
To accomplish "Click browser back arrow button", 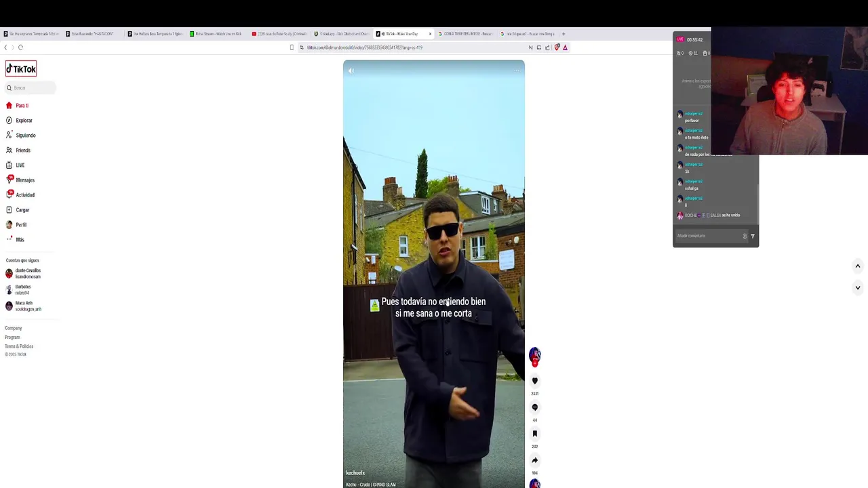I will click(x=5, y=47).
